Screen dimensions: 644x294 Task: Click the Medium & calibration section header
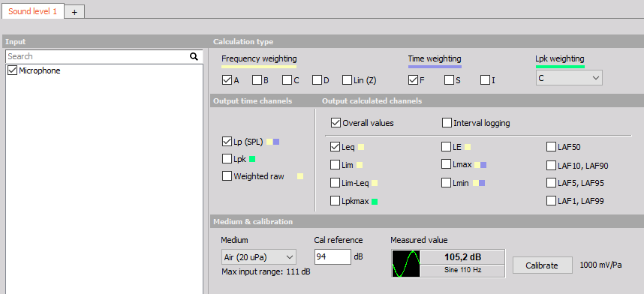pyautogui.click(x=427, y=222)
